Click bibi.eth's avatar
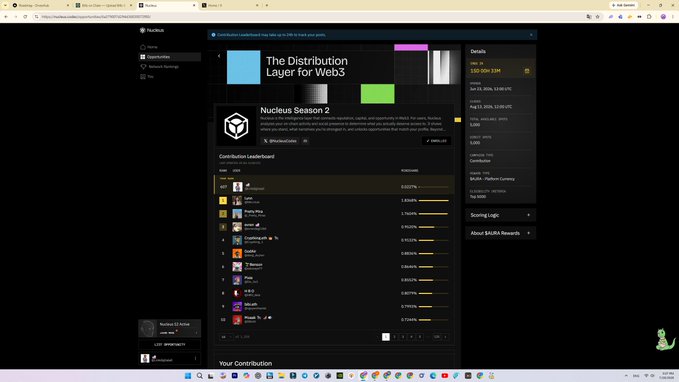 [237, 306]
